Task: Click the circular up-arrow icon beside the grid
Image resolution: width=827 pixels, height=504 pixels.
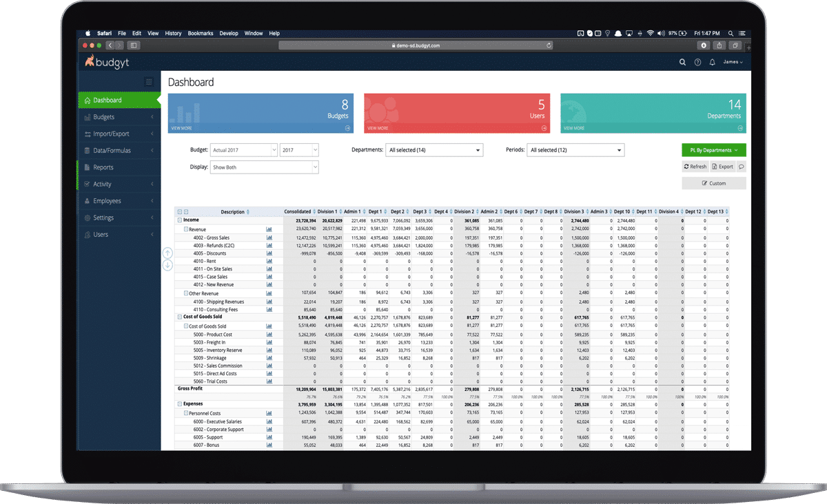Action: pos(167,253)
